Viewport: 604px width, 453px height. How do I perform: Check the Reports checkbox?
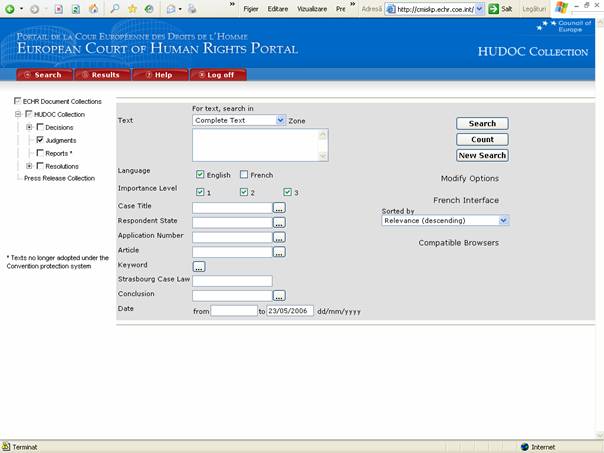tap(40, 153)
